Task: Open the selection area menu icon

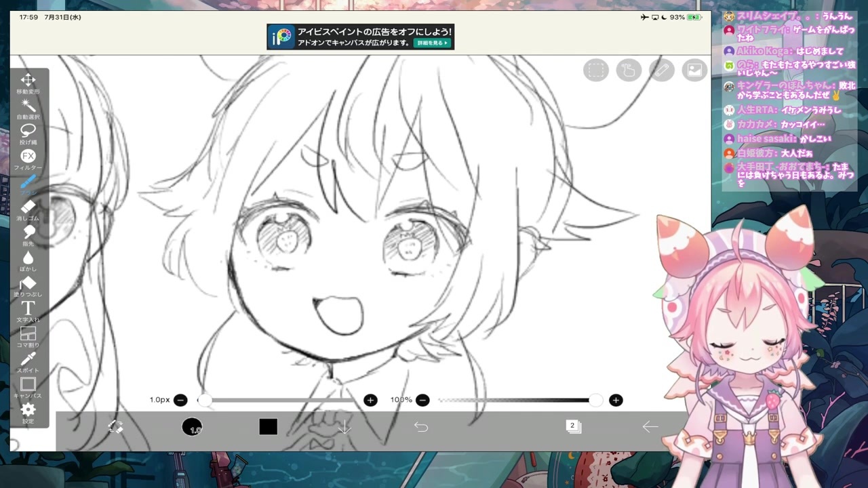Action: (596, 70)
